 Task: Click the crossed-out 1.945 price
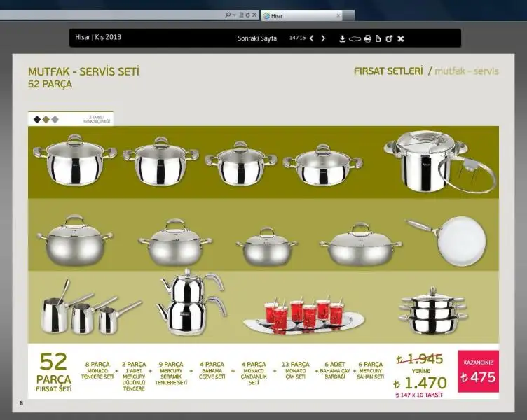click(420, 359)
